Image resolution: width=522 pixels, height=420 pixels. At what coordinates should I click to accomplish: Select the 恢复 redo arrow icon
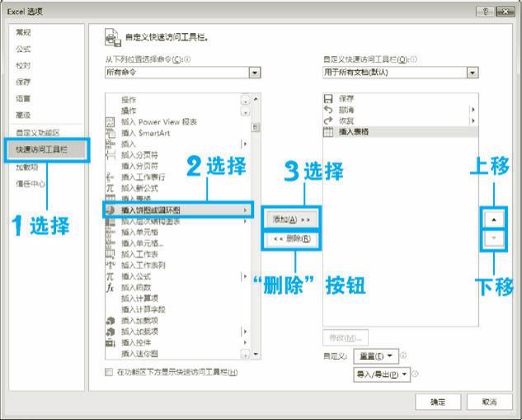tap(328, 120)
